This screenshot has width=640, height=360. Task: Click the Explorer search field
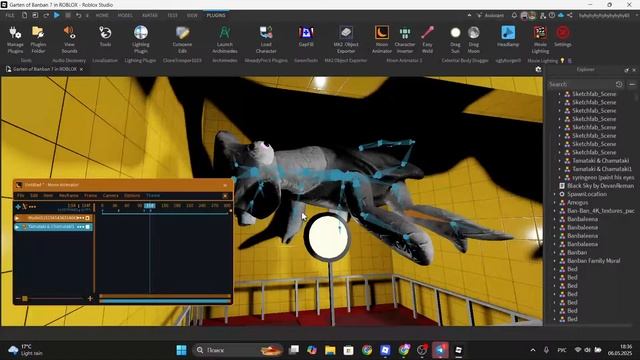tap(580, 84)
